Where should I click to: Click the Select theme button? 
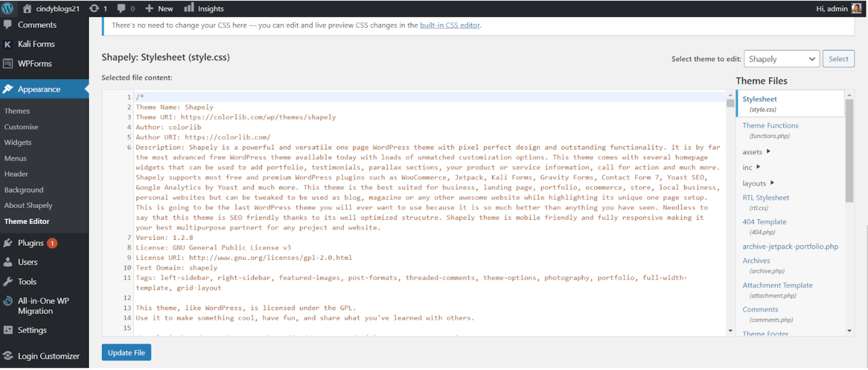click(x=838, y=59)
